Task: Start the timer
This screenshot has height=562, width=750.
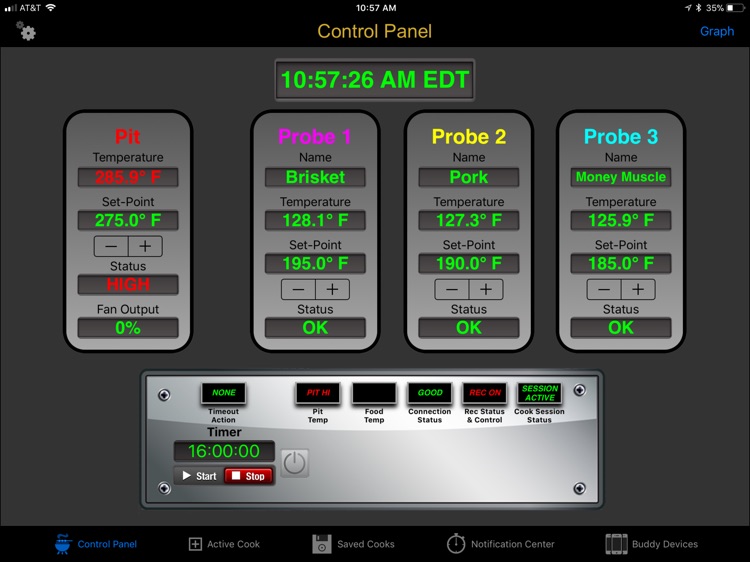Action: coord(197,476)
